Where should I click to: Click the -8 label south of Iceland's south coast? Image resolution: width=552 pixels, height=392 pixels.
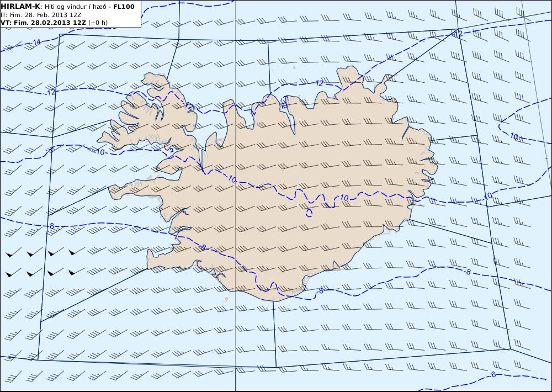click(x=320, y=291)
